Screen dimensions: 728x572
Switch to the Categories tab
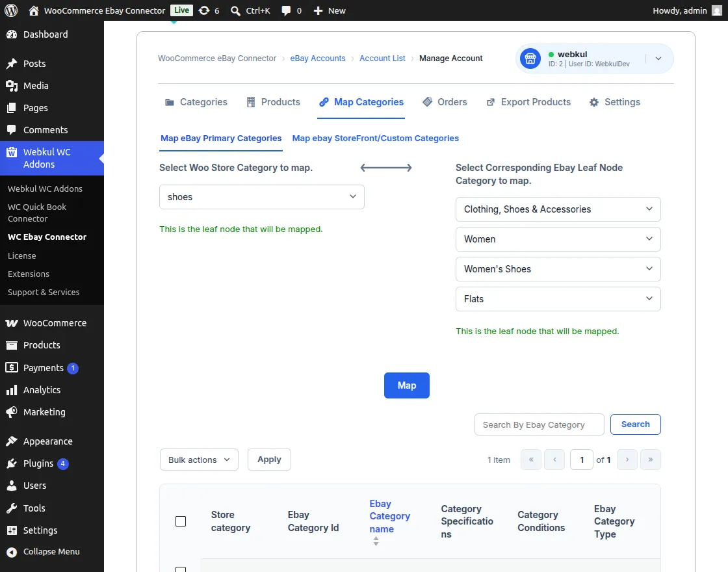tap(196, 102)
